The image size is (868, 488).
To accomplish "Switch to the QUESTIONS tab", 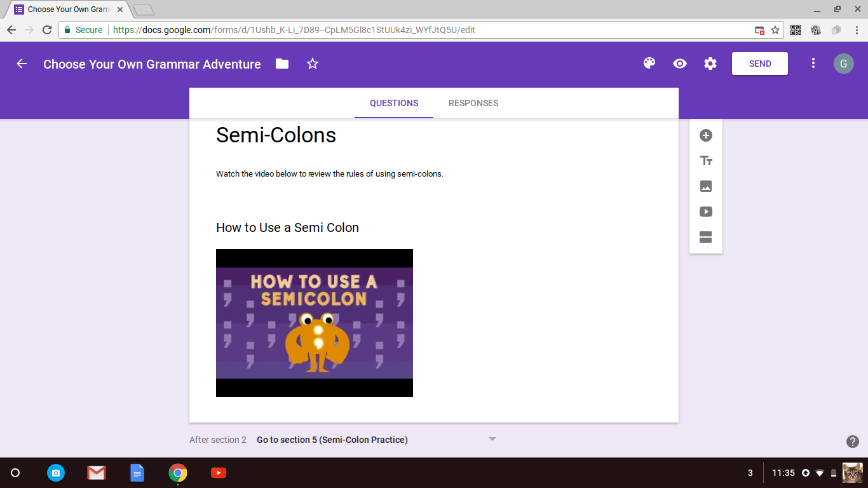I will (x=394, y=103).
